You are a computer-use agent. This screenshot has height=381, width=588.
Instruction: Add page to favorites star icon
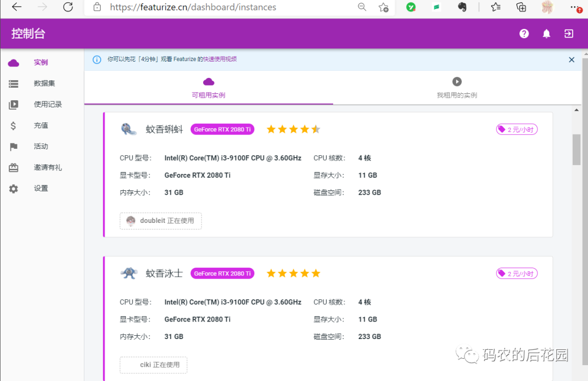coord(383,7)
